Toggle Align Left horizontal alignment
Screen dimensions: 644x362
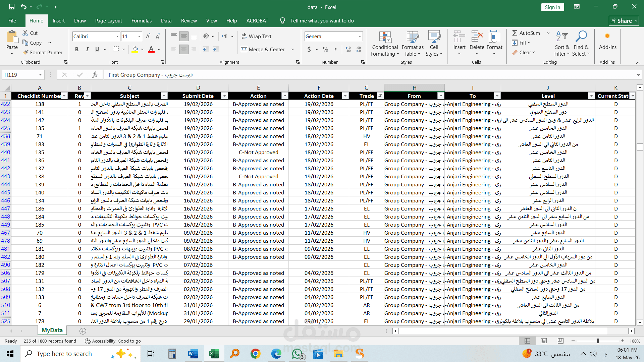pyautogui.click(x=173, y=49)
